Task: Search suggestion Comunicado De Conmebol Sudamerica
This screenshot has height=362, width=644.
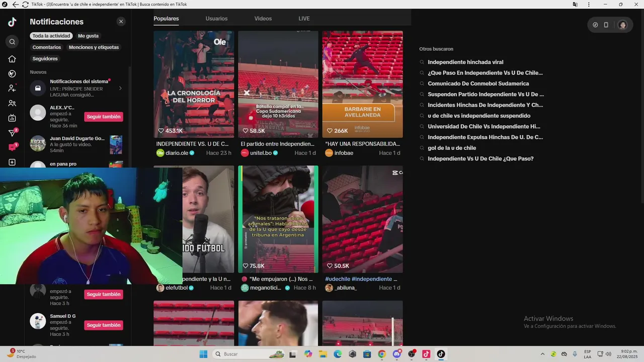Action: click(x=478, y=83)
